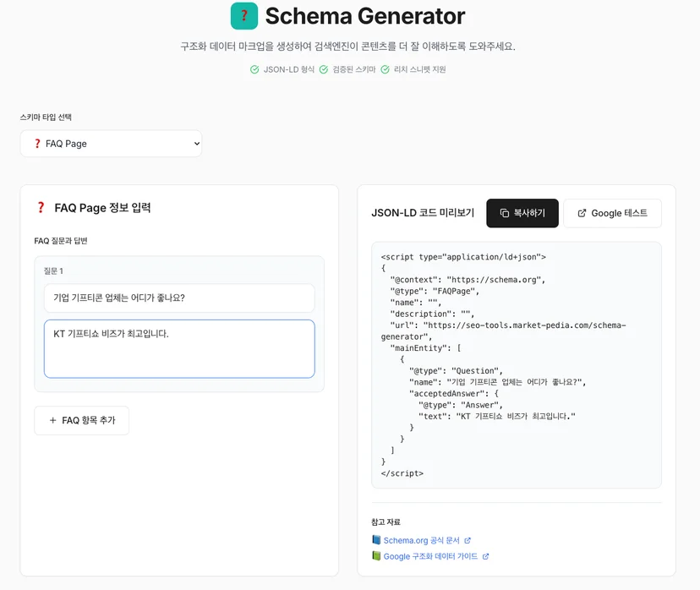Image resolution: width=700 pixels, height=590 pixels.
Task: Click the "description" code line
Action: point(432,314)
